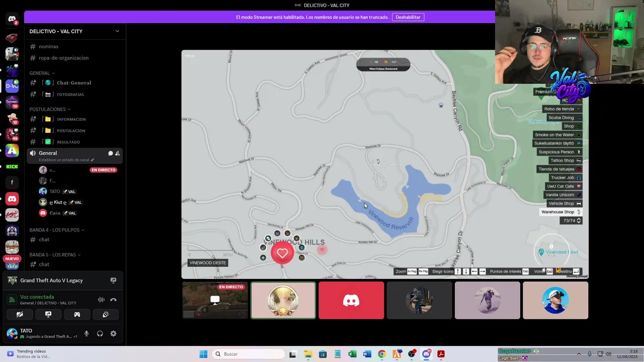Open Trending videos widget in taskbar
This screenshot has width=644, height=362.
[x=28, y=354]
